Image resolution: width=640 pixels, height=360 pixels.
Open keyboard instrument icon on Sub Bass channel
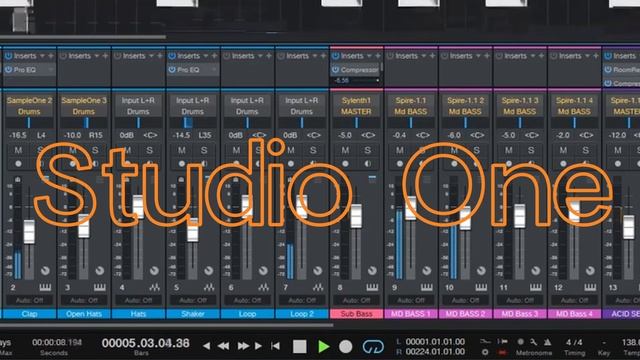372,288
